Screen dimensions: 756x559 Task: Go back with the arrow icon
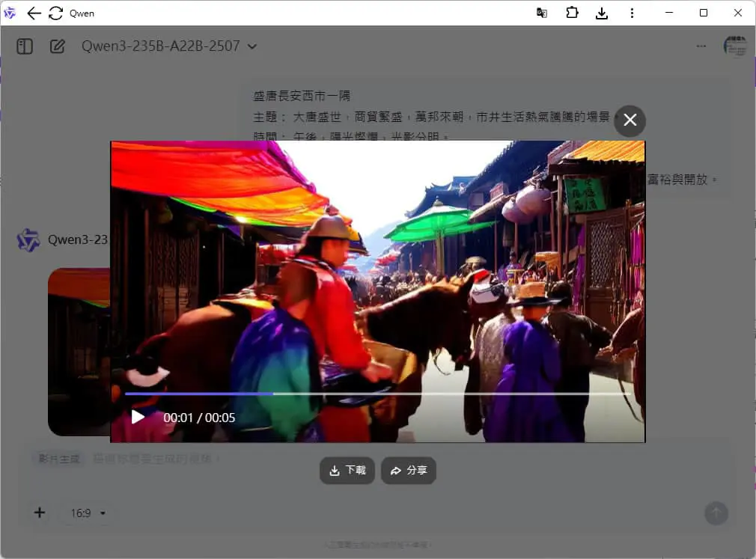33,13
